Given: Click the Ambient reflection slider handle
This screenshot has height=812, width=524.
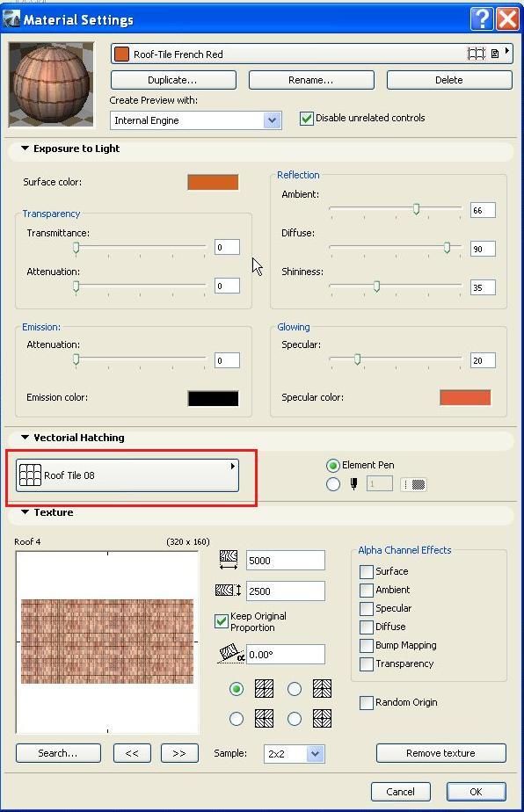Looking at the screenshot, I should coord(416,208).
